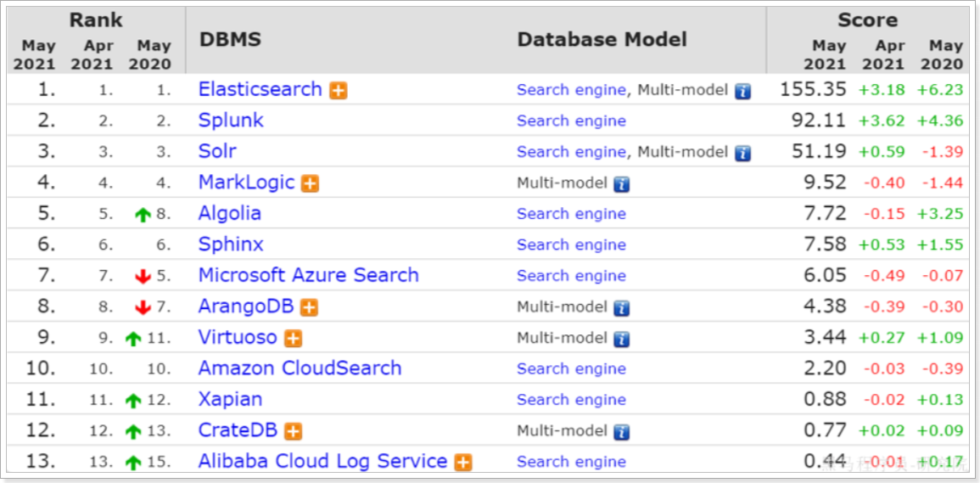Click Search engine link in Sphinx row

pyautogui.click(x=571, y=245)
